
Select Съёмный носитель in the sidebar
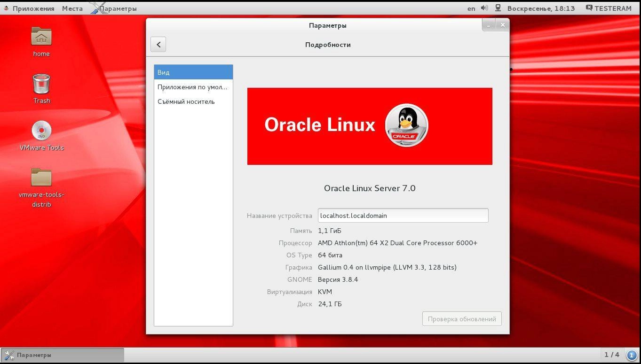tap(193, 101)
